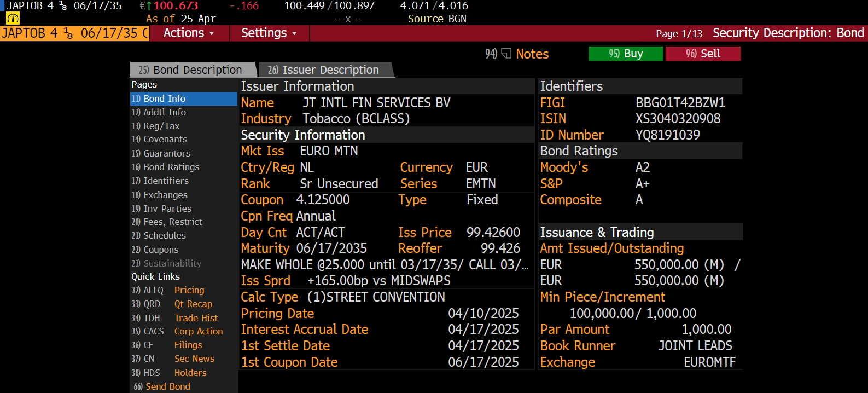
Task: Click the Cpn Freq Annual value
Action: [x=316, y=216]
